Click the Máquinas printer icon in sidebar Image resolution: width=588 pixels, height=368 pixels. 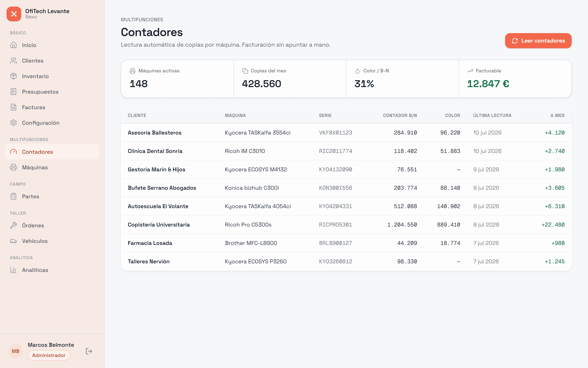(x=14, y=167)
